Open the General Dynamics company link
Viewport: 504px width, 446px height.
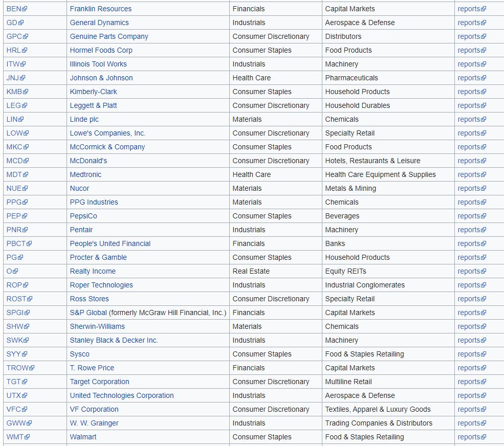click(99, 23)
